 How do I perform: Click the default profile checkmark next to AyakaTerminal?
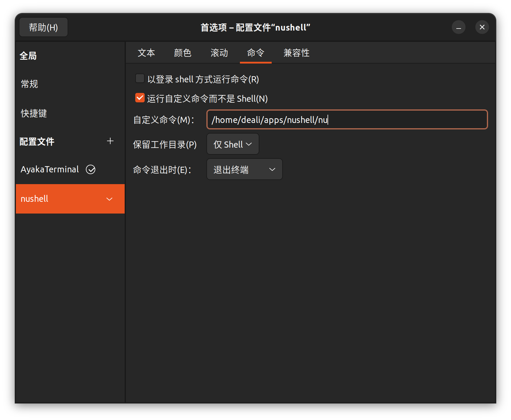(91, 169)
